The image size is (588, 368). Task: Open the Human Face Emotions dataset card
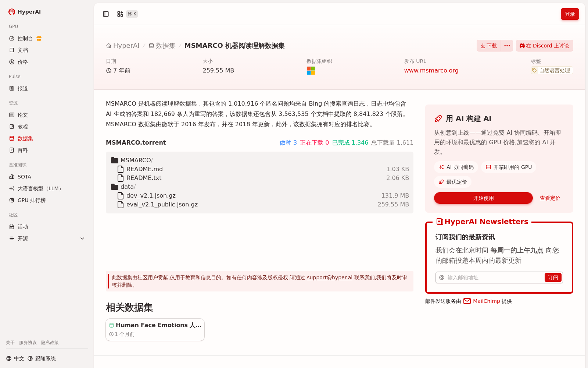(155, 330)
